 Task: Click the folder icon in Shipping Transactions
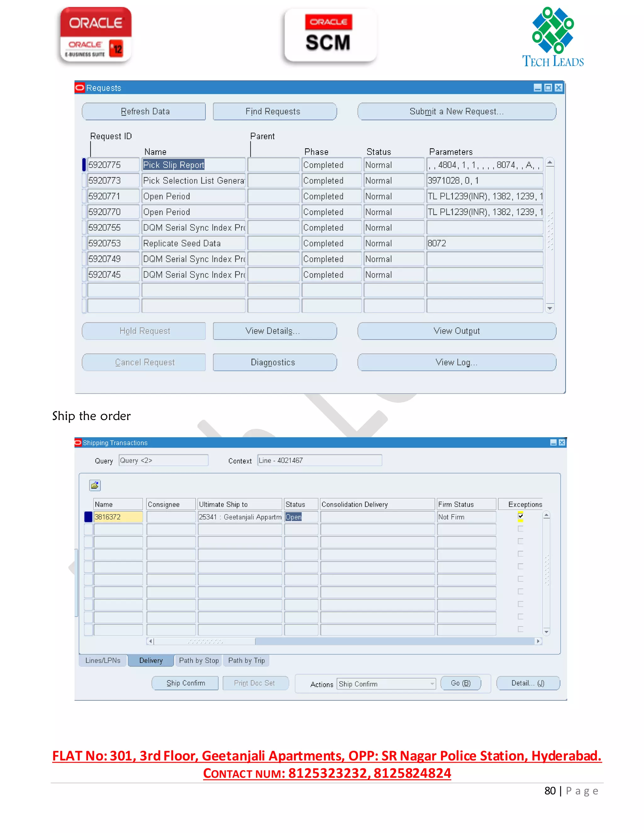[x=95, y=485]
